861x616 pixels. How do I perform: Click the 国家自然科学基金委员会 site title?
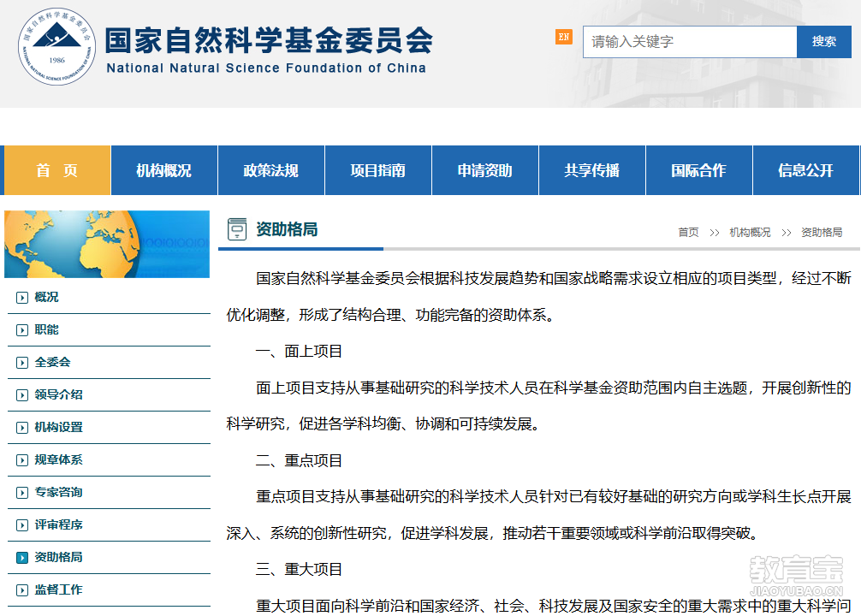point(269,40)
